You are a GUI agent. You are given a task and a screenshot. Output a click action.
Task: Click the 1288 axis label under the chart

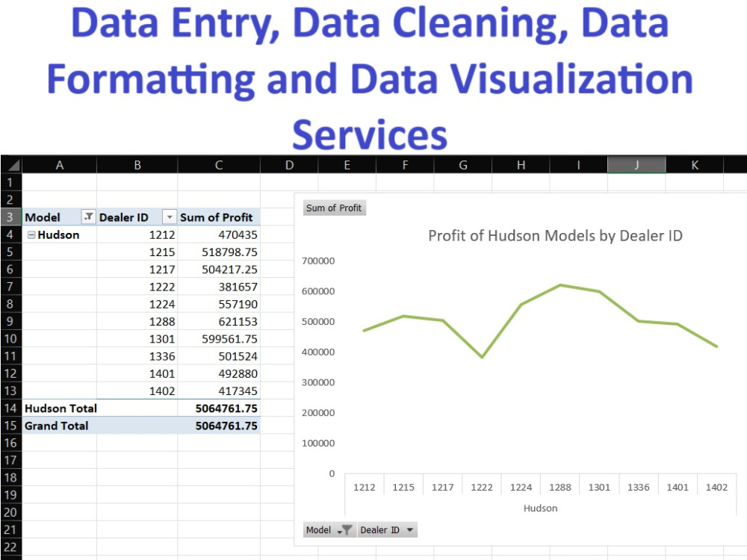(x=560, y=486)
